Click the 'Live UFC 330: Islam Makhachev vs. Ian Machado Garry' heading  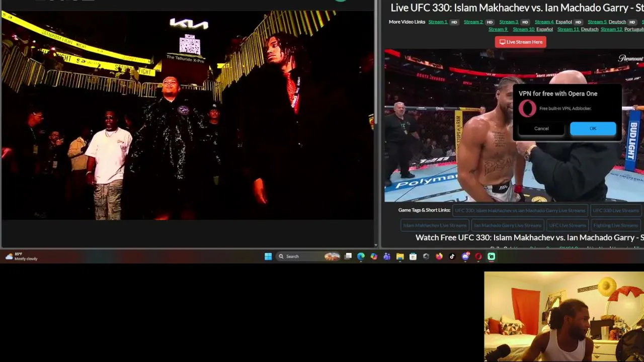[517, 8]
